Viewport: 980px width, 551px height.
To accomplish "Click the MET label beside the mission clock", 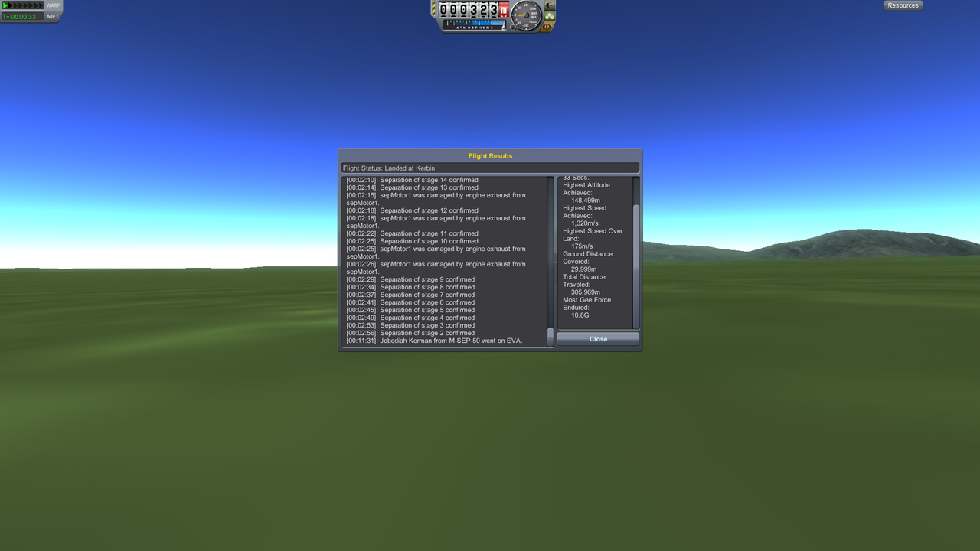I will tap(53, 16).
